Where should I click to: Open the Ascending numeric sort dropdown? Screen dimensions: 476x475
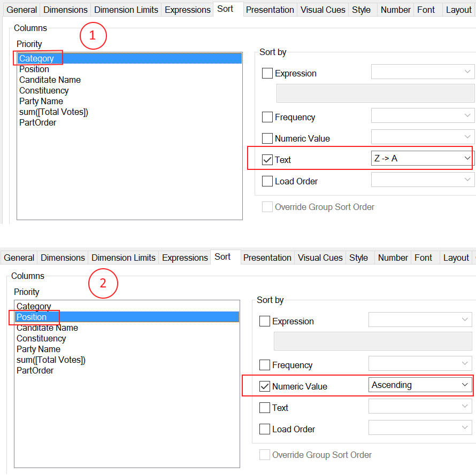(419, 385)
